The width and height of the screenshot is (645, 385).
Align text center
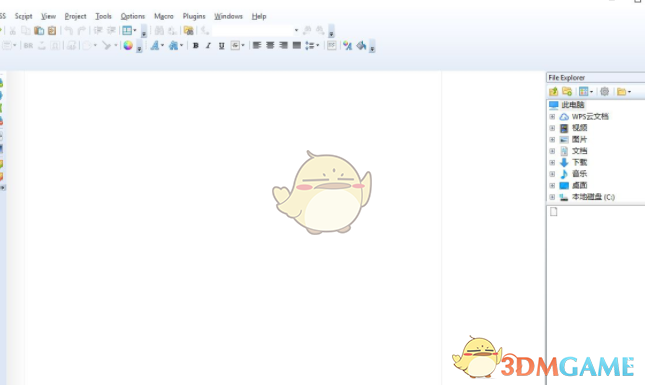tap(270, 46)
